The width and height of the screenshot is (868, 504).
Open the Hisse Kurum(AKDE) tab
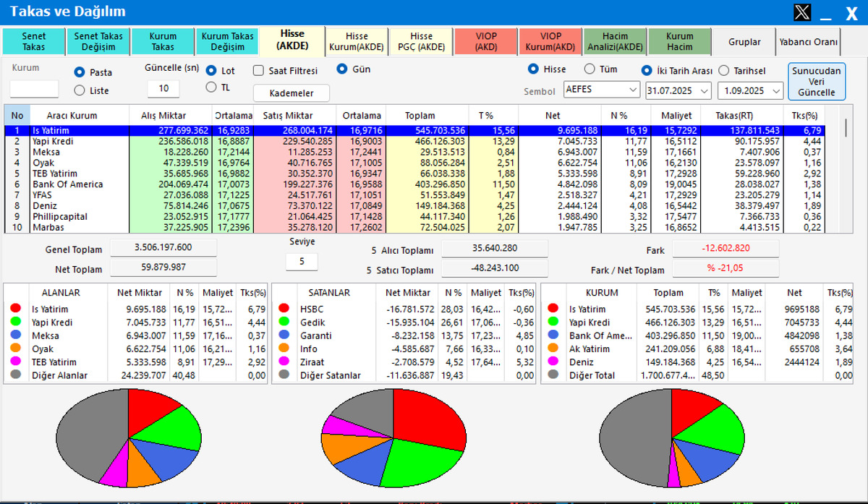357,42
